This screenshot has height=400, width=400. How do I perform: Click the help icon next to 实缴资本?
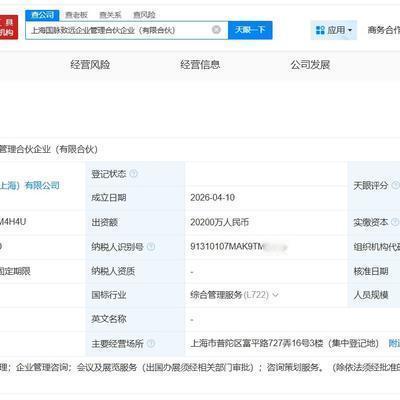395,222
